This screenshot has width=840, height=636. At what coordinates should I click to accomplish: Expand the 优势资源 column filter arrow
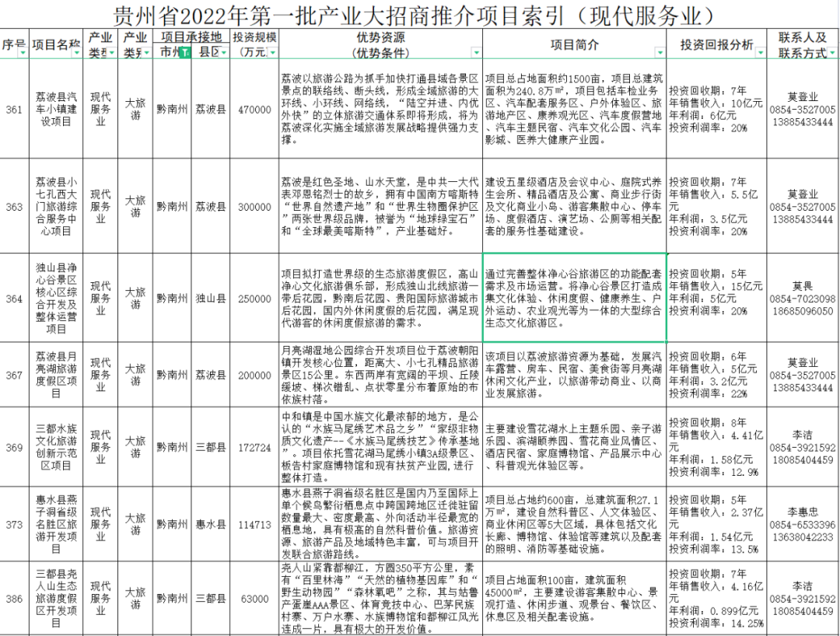pyautogui.click(x=474, y=53)
